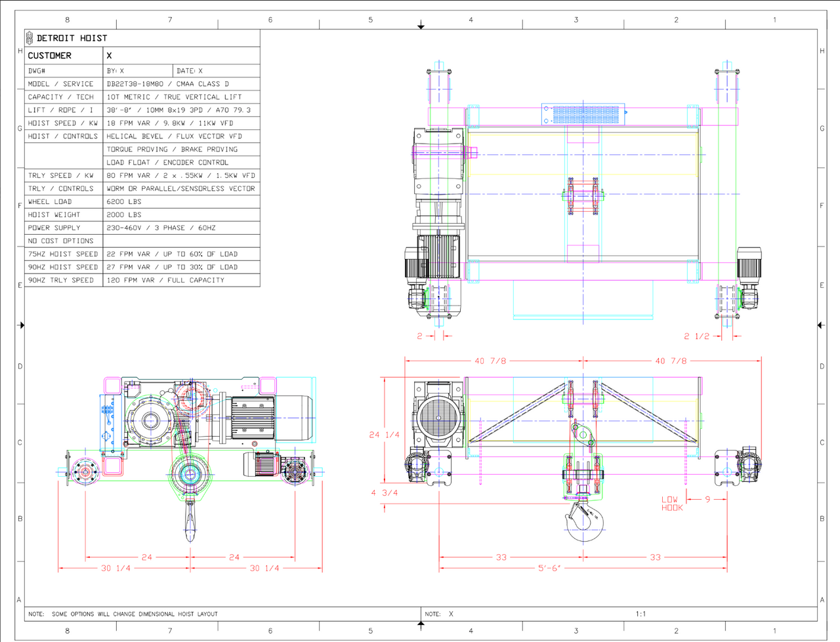Click the left 33 dimension text
Screen dimensions: 840x642
tap(501, 557)
